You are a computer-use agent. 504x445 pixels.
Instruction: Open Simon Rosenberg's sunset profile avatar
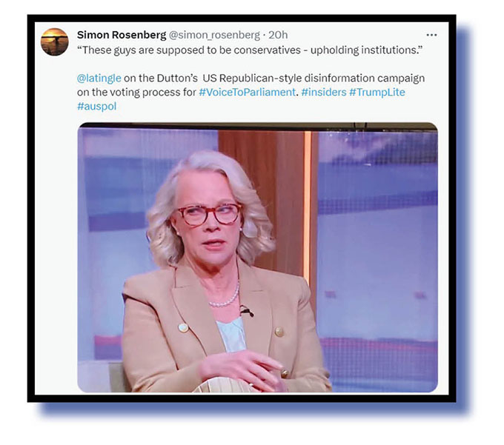[55, 41]
